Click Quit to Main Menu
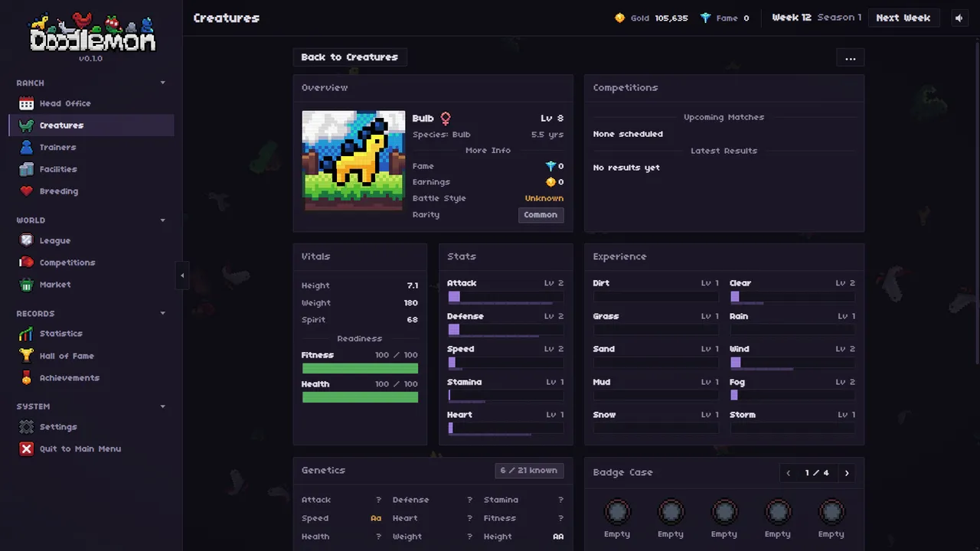Viewport: 980px width, 551px height. (92, 449)
